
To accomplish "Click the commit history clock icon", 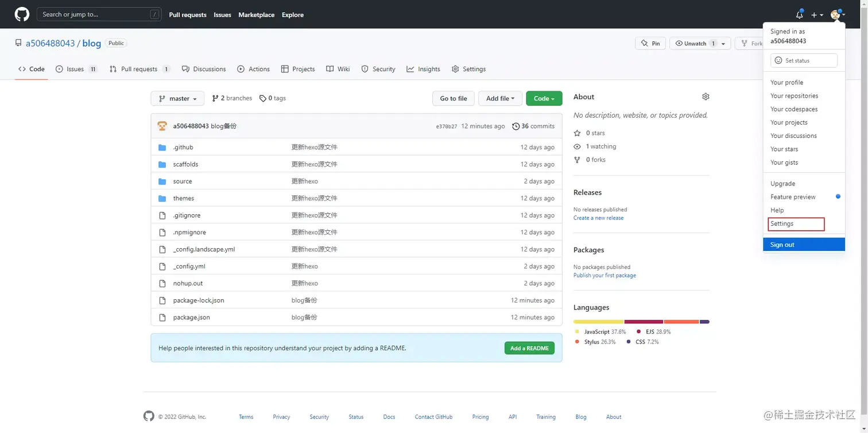I will 516,126.
